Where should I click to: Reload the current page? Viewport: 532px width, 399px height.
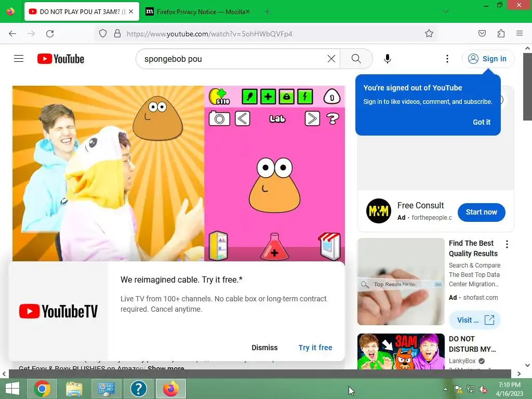(x=50, y=34)
